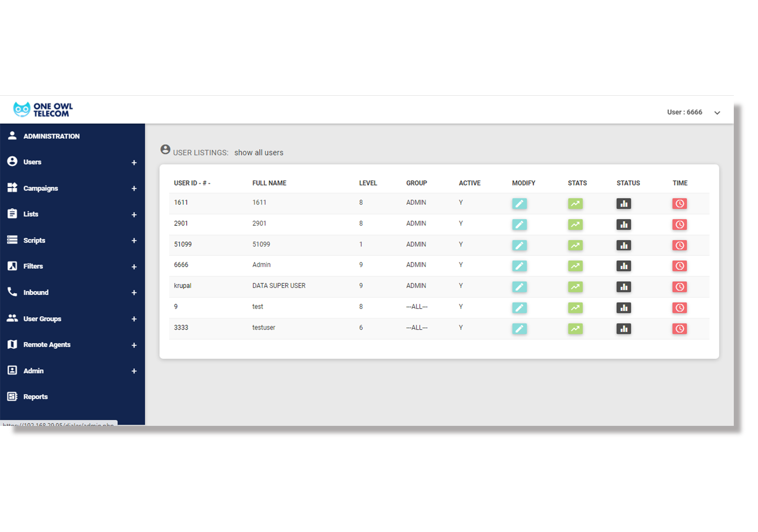Open Reports in the sidebar
This screenshot has height=532, width=758.
[36, 397]
